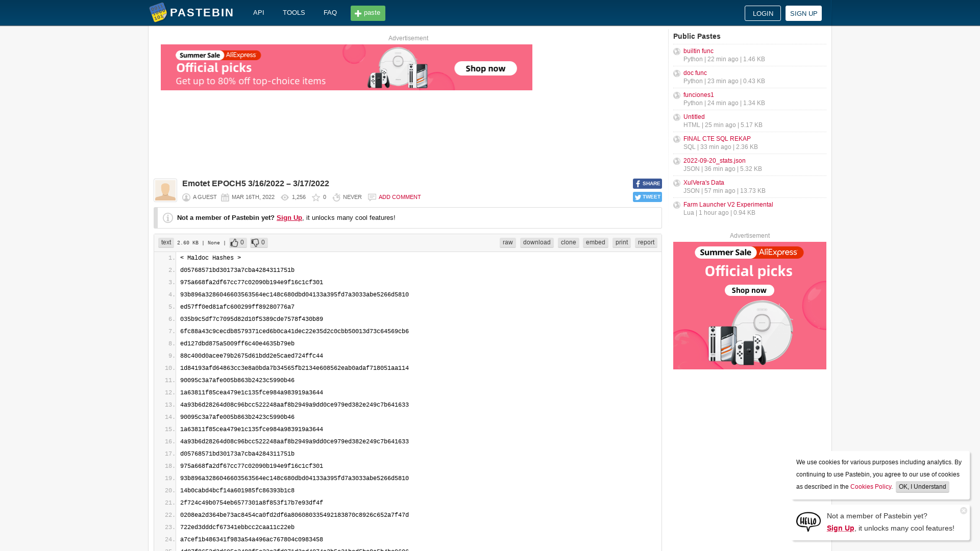The image size is (980, 551).
Task: Open FINAL CTE SQL REKAP paste
Action: (x=717, y=139)
